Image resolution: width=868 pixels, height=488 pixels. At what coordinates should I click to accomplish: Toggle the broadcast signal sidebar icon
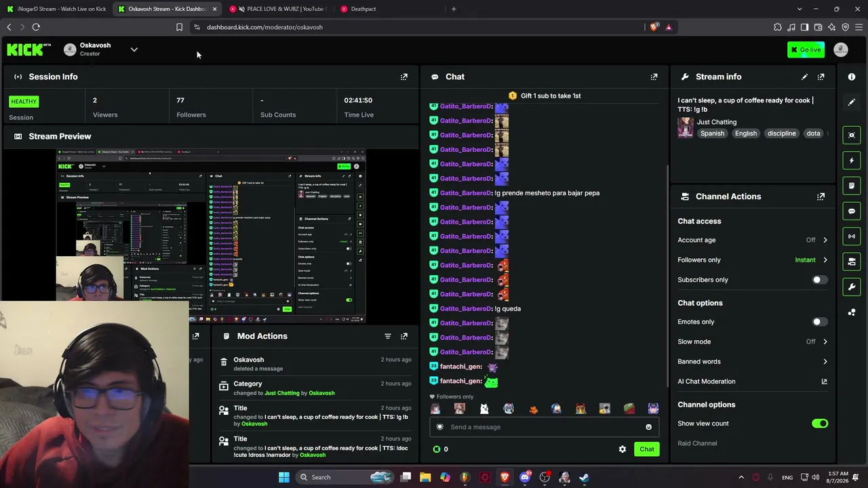coord(852,236)
